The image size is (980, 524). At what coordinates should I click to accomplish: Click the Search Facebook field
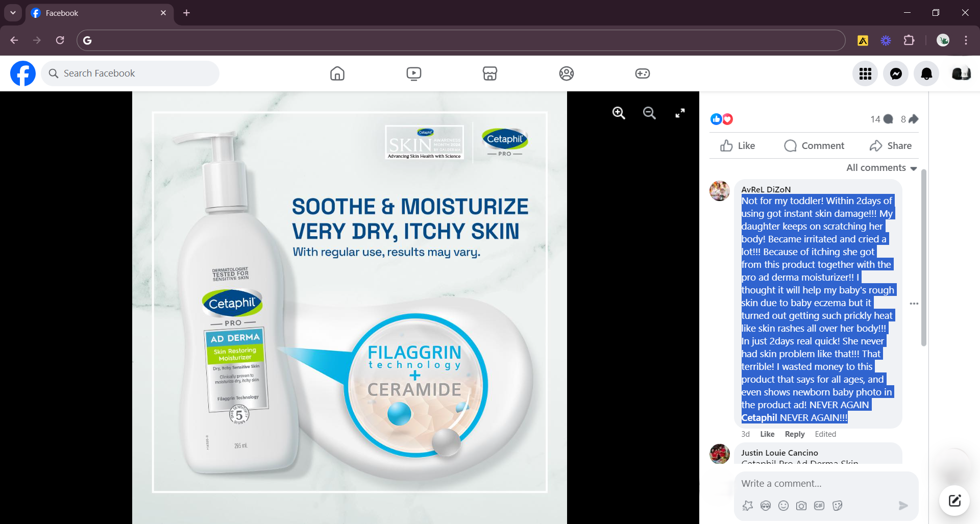(x=130, y=73)
